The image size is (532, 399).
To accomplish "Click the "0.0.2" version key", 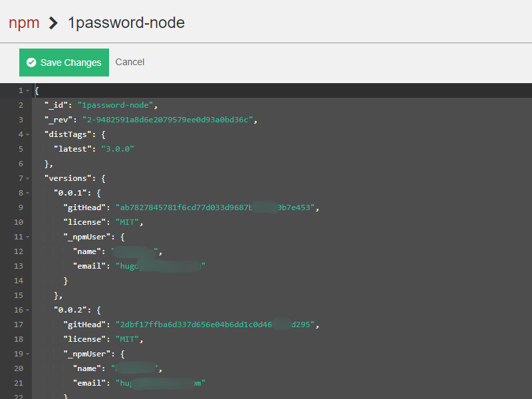I will tap(70, 310).
